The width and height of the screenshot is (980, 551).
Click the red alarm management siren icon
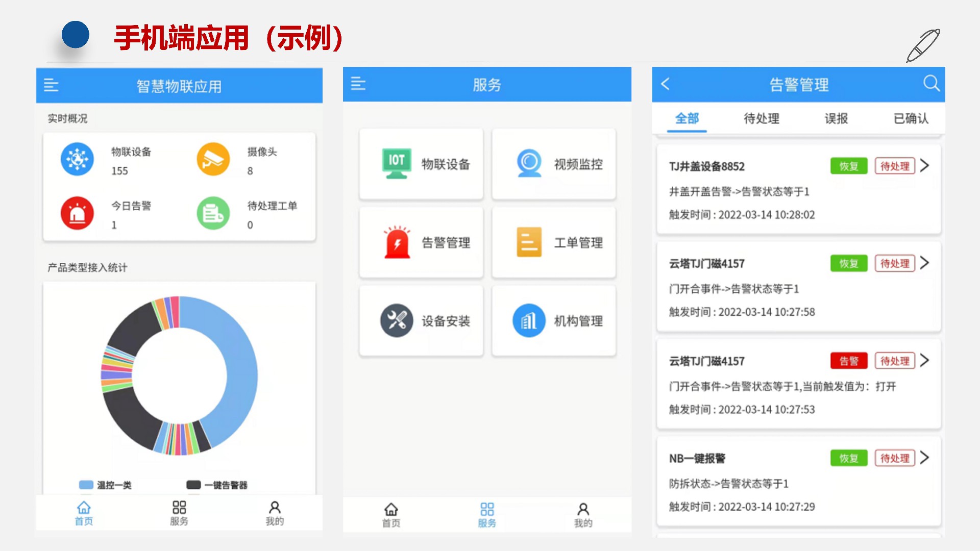(x=397, y=242)
